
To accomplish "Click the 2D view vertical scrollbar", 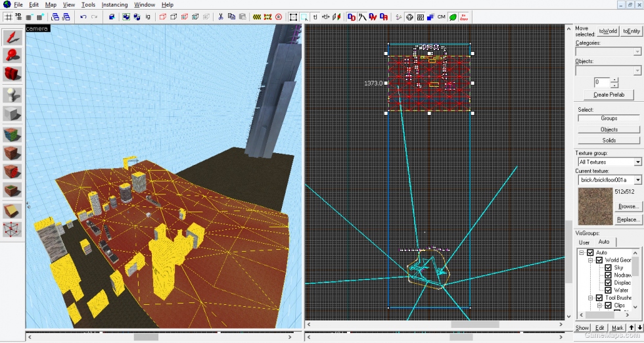I will 569,173.
